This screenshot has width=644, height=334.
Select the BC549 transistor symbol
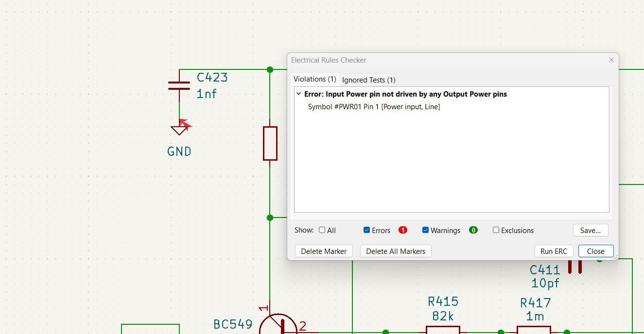pos(278,324)
